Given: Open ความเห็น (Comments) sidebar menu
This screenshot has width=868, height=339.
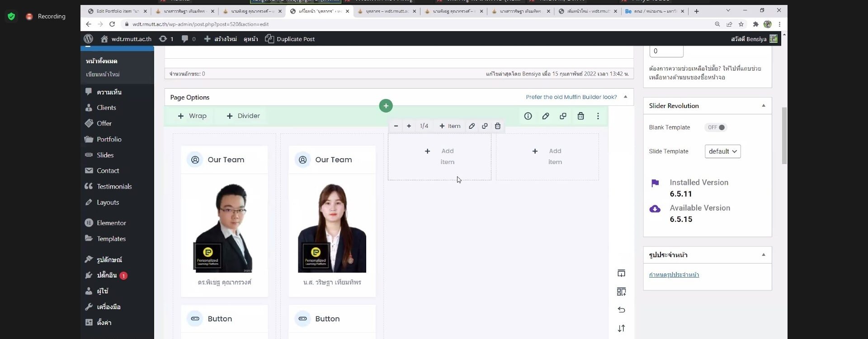Looking at the screenshot, I should pos(117,92).
